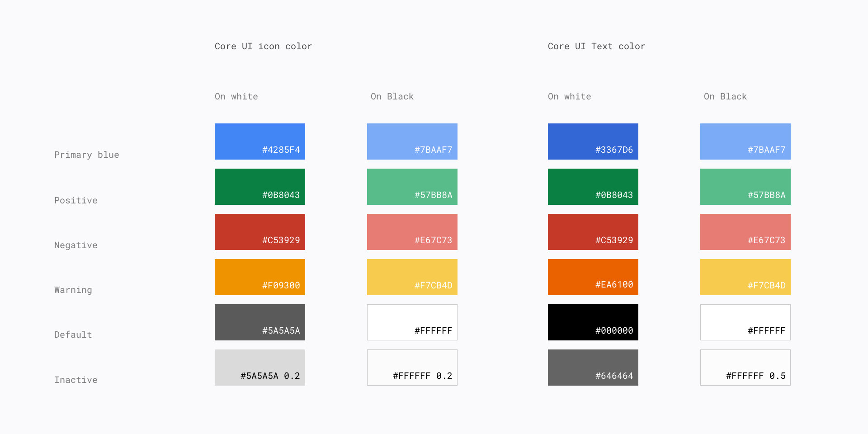Click the "Warning" row label
This screenshot has height=434, width=868.
coord(73,290)
